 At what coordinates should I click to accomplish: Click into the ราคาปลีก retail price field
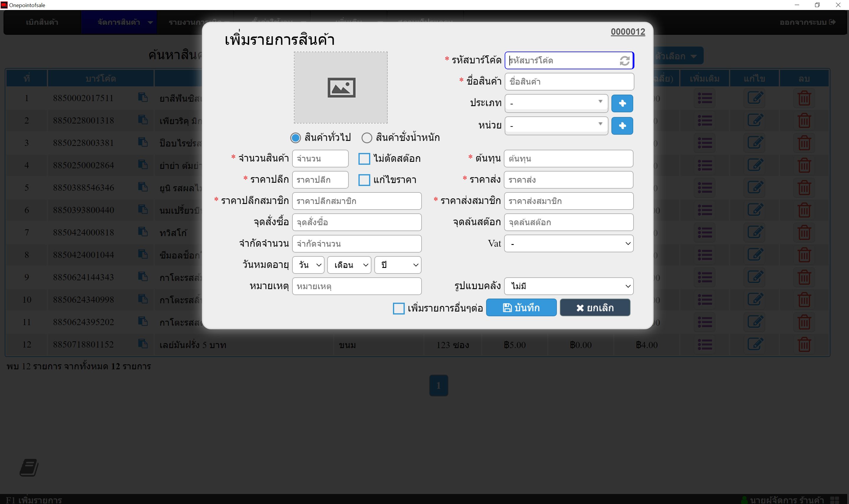(320, 180)
